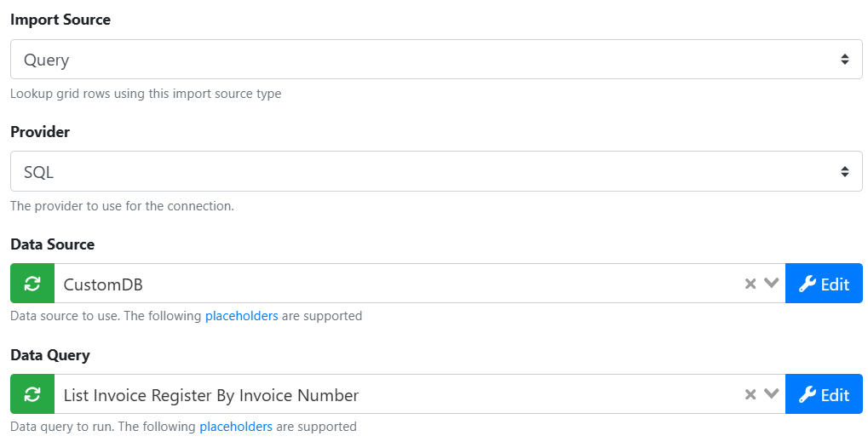The height and width of the screenshot is (442, 868).
Task: Click the Data Source label
Action: pyautogui.click(x=53, y=244)
